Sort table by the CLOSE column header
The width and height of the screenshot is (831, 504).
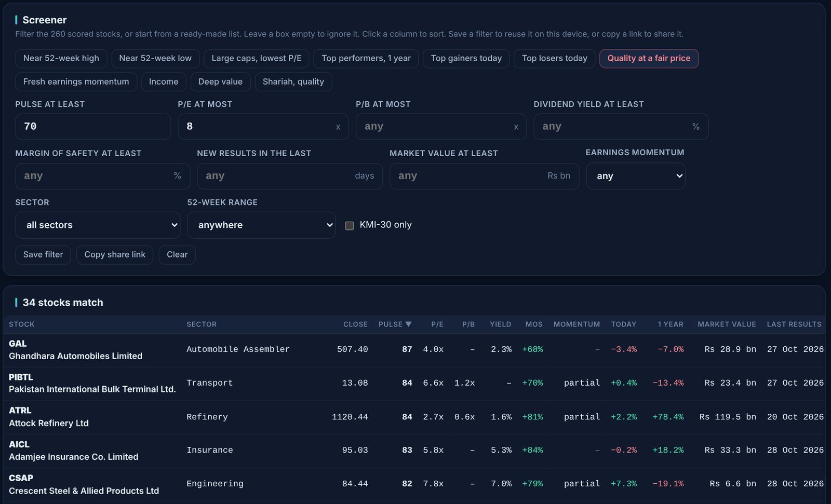tap(355, 324)
